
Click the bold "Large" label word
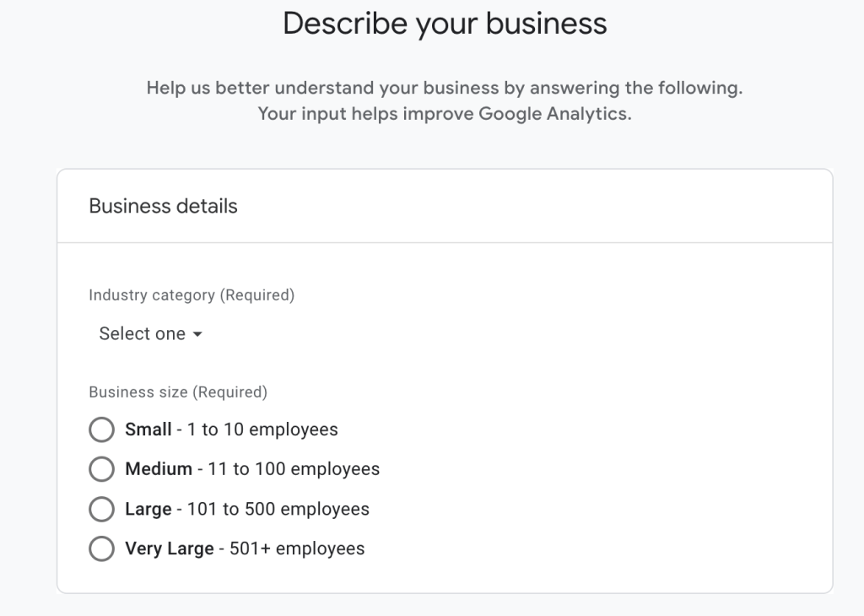tap(148, 510)
